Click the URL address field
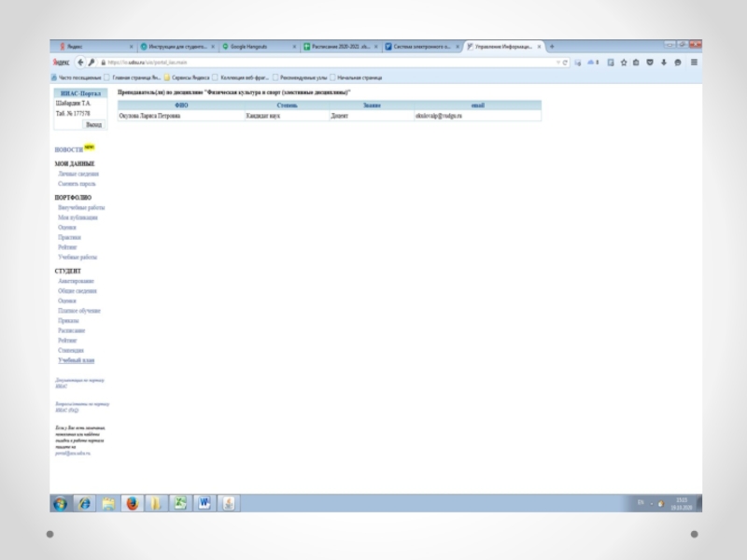This screenshot has height=560, width=747. coord(329,63)
